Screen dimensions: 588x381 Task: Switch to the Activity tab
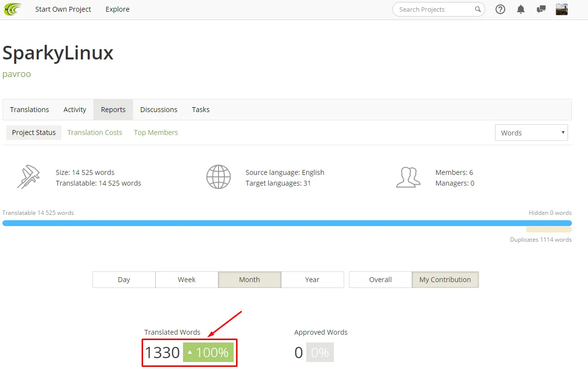click(x=75, y=110)
